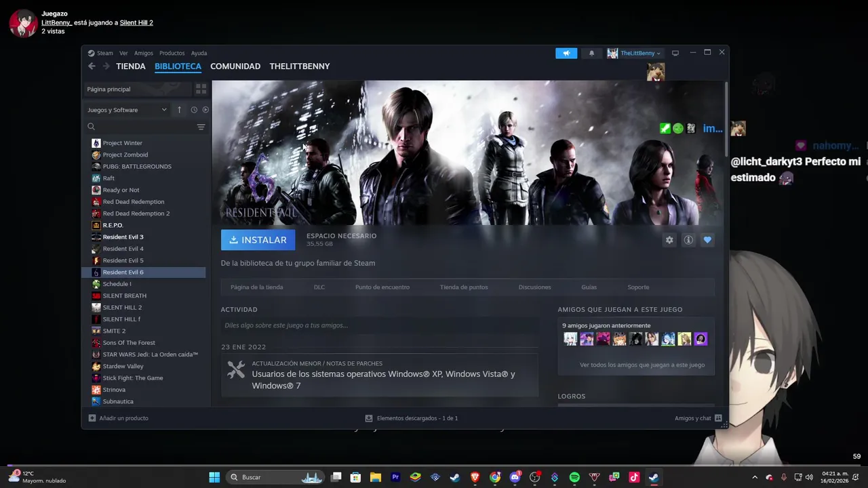The image size is (868, 488).
Task: Open the Windows XP patch notes entry
Action: pyautogui.click(x=380, y=375)
